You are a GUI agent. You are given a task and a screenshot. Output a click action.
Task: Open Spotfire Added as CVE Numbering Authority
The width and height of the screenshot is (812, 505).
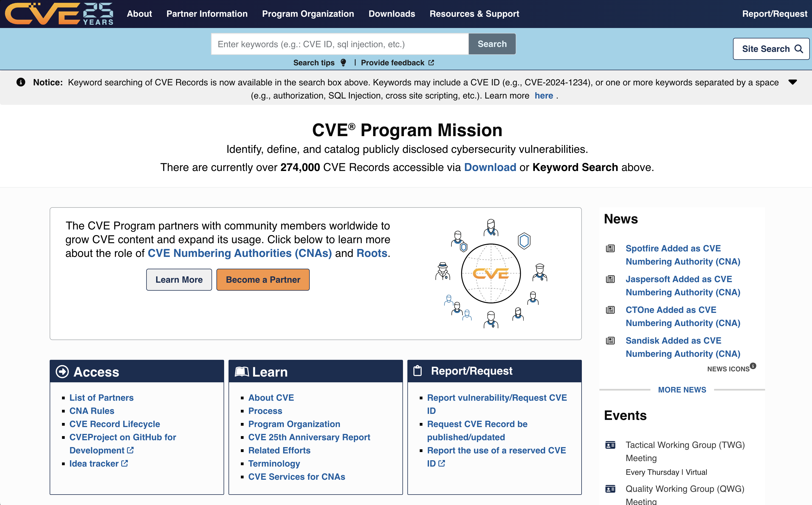coord(683,255)
